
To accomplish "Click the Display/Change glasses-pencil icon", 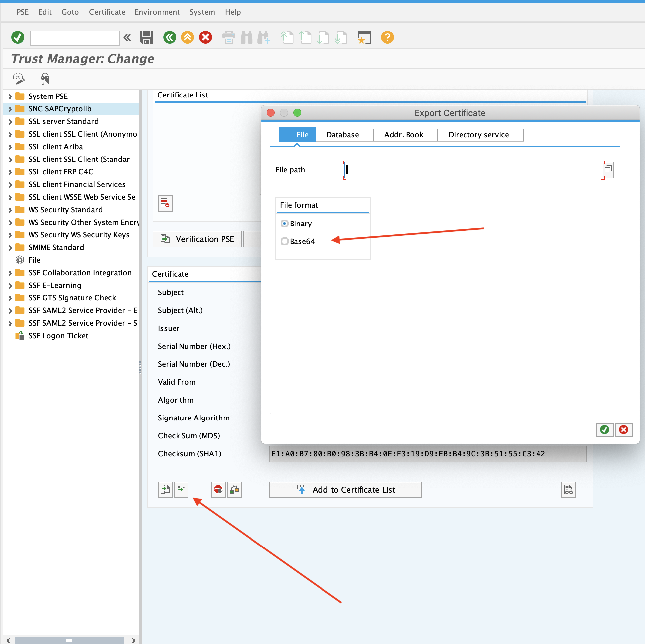I will tap(18, 79).
